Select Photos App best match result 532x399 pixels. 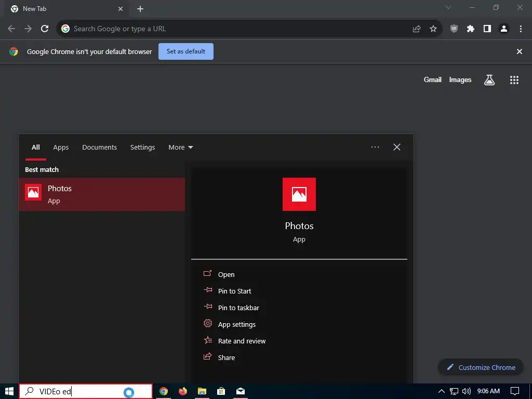102,194
